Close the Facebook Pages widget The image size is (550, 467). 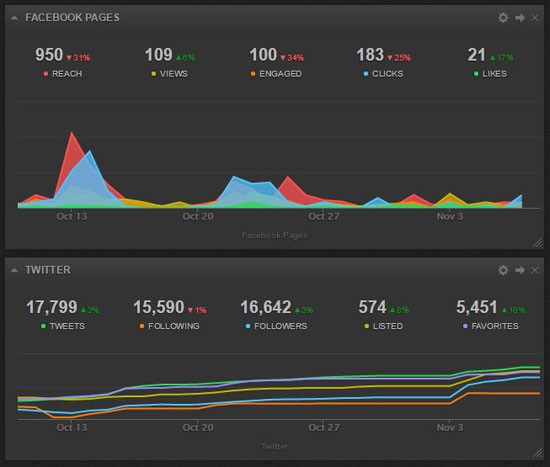pyautogui.click(x=535, y=18)
